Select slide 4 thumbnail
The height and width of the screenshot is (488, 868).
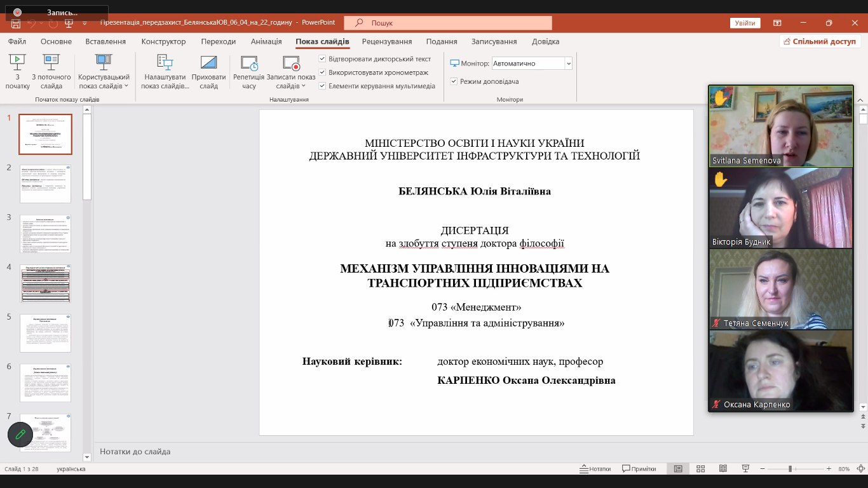tap(45, 283)
